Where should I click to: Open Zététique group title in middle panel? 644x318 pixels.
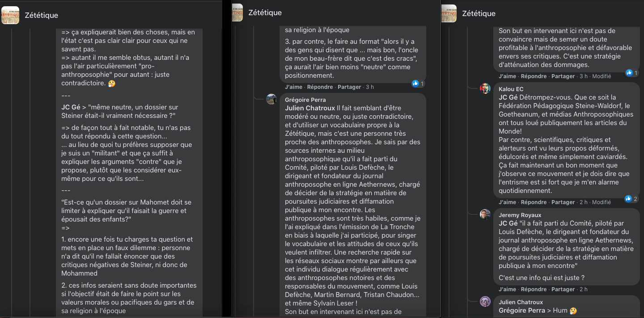tap(265, 13)
